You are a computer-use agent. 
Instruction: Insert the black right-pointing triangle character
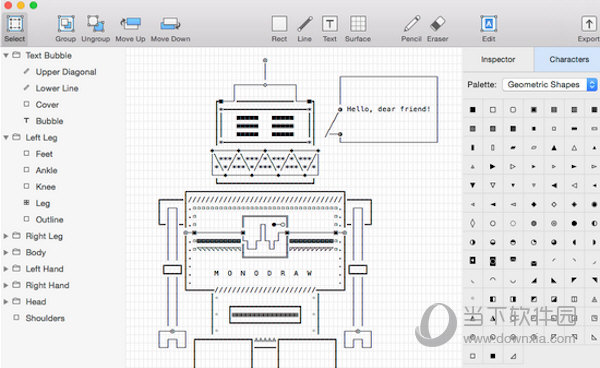coord(492,166)
